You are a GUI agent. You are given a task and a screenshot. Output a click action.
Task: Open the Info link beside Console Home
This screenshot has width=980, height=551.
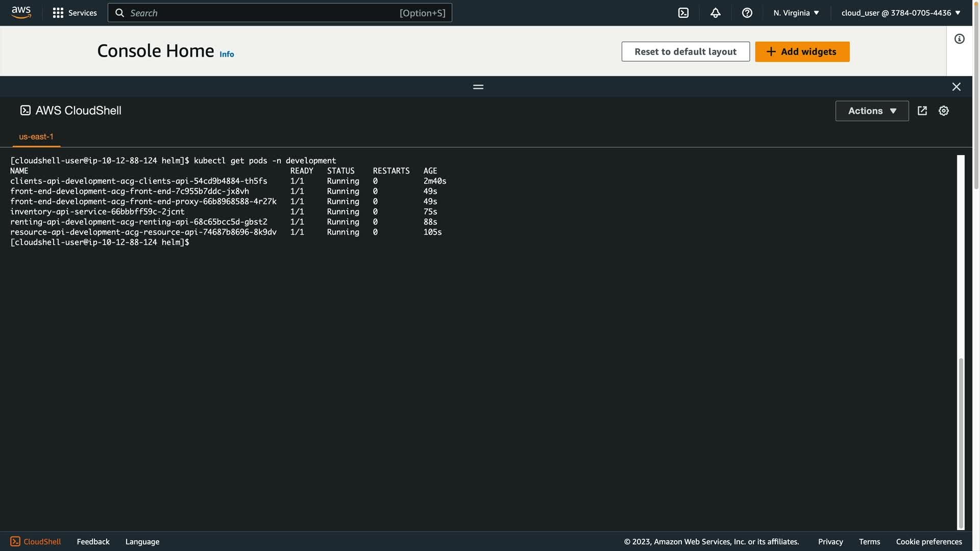(x=227, y=54)
